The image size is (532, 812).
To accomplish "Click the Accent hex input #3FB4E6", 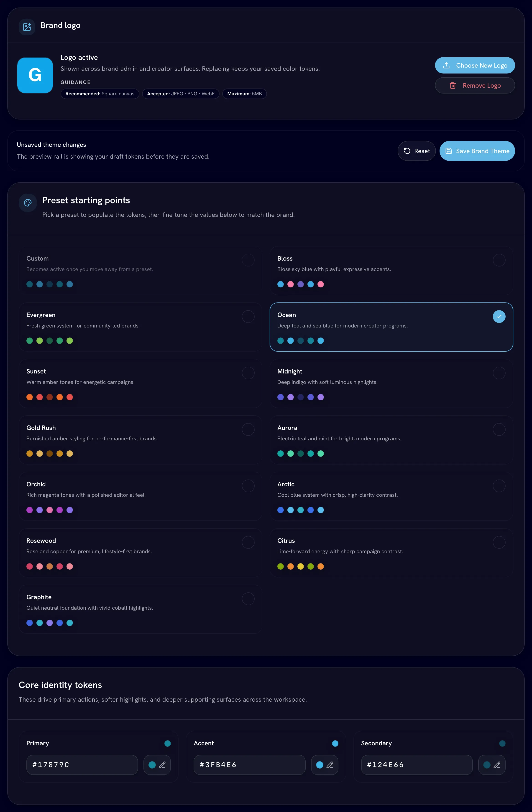I will tap(250, 765).
